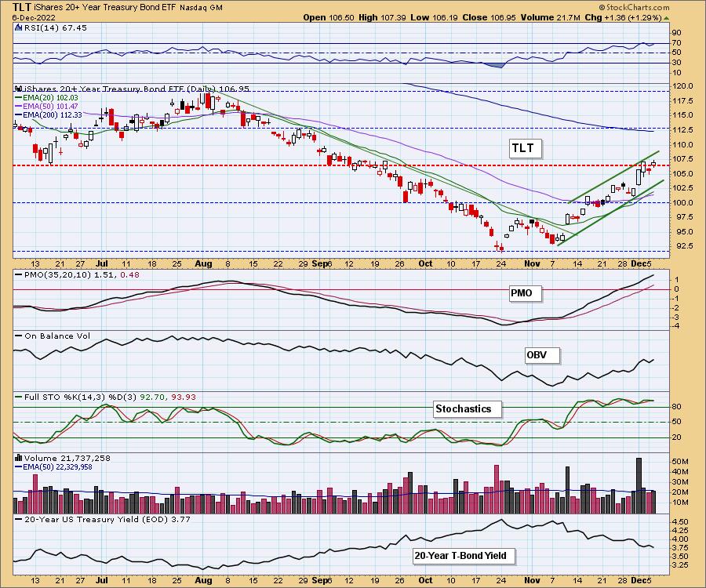Click the Chg +1.36 (+1.29%) value
The image size is (706, 588).
tap(623, 17)
